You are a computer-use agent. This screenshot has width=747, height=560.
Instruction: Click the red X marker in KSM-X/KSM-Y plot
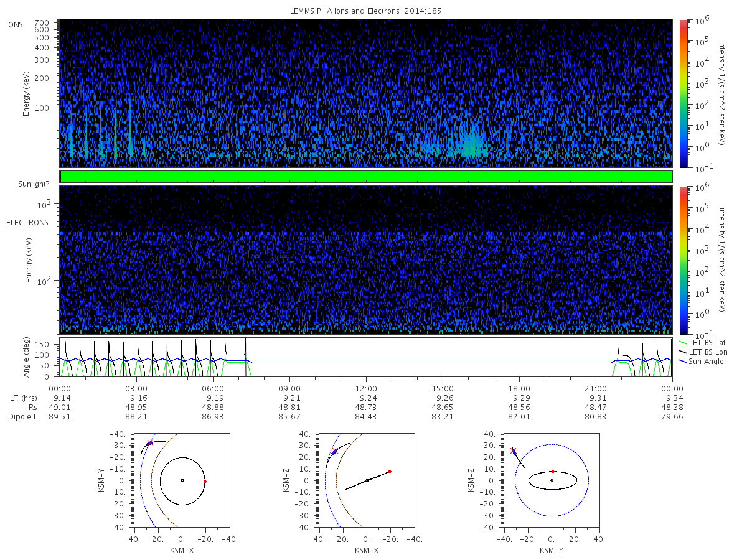point(149,443)
